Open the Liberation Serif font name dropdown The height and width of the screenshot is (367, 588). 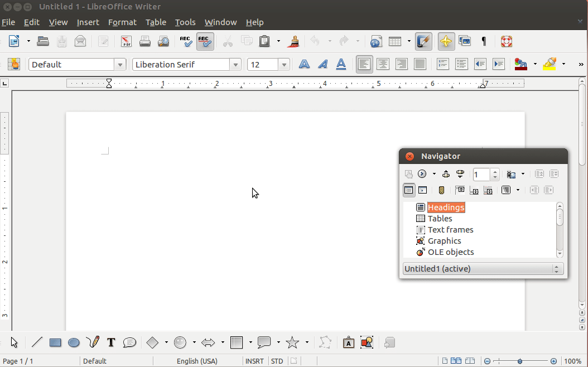[x=235, y=65]
